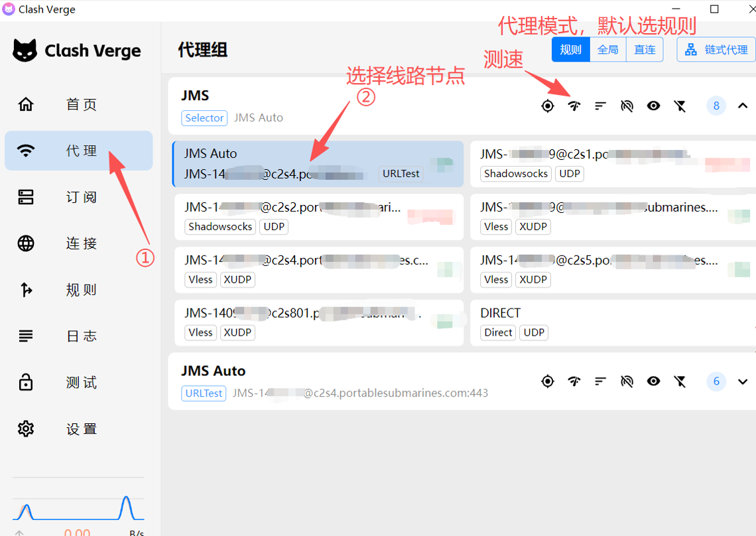Go to the 订阅 subscriptions section
The image size is (756, 536).
click(x=79, y=197)
